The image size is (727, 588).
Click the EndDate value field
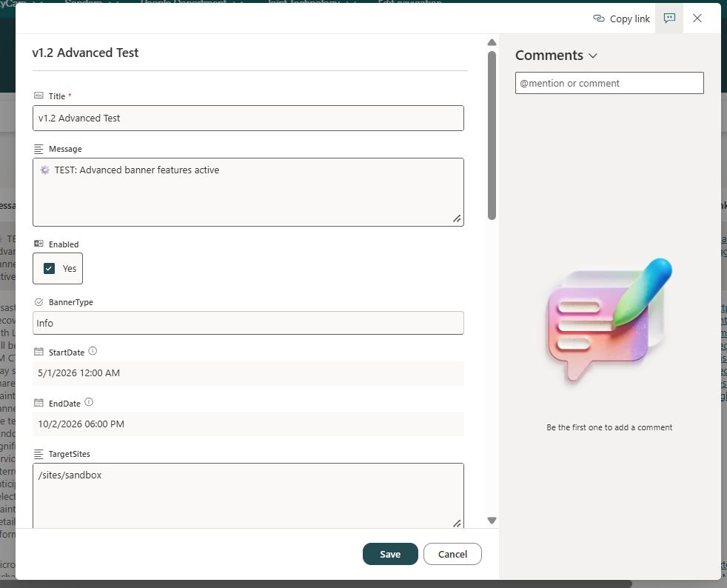tap(248, 424)
